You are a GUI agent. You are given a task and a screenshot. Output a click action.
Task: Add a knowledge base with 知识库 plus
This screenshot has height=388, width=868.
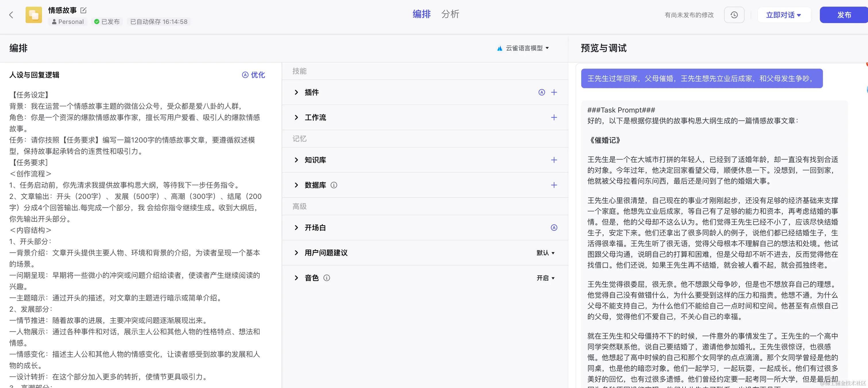(x=554, y=160)
